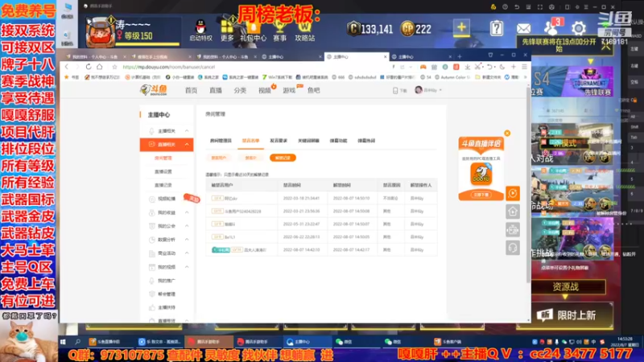The width and height of the screenshot is (644, 362).
Task: Click the floating home icon
Action: coord(513,212)
